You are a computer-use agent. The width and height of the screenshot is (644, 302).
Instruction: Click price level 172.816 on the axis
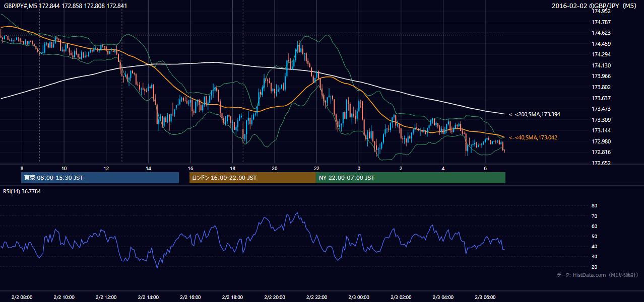point(600,152)
